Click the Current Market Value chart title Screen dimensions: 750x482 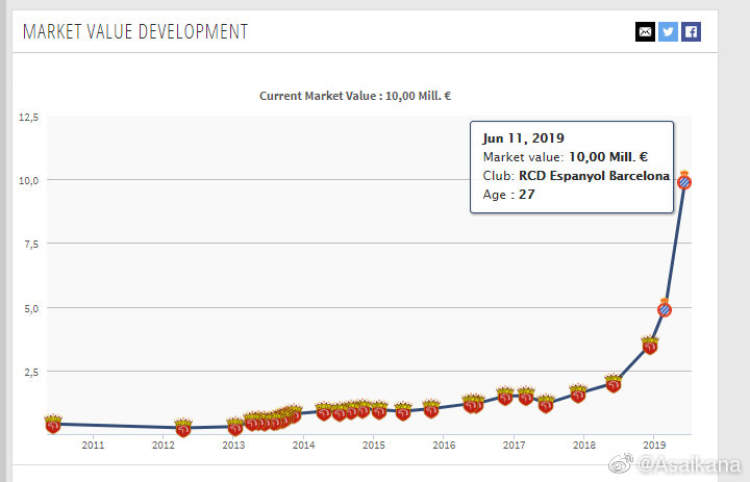click(357, 96)
